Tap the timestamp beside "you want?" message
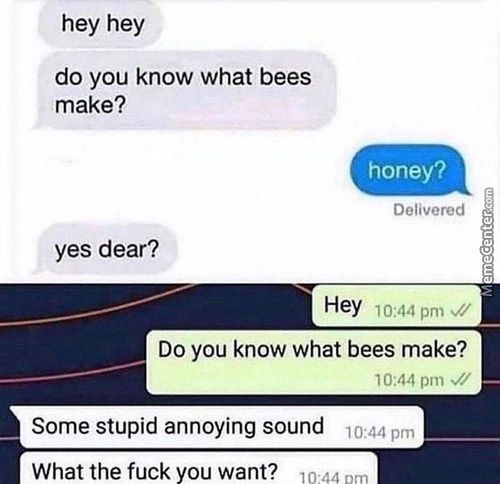500x484 pixels. pos(334,477)
